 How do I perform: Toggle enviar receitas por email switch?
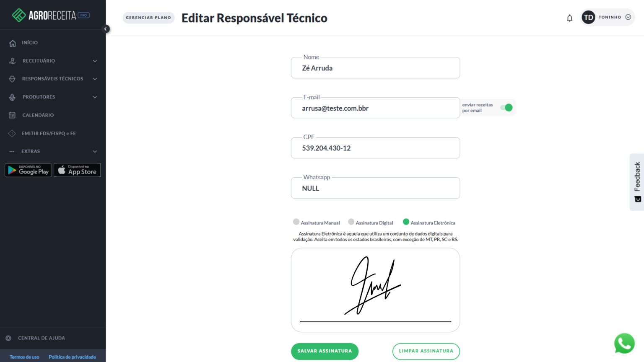click(x=506, y=108)
